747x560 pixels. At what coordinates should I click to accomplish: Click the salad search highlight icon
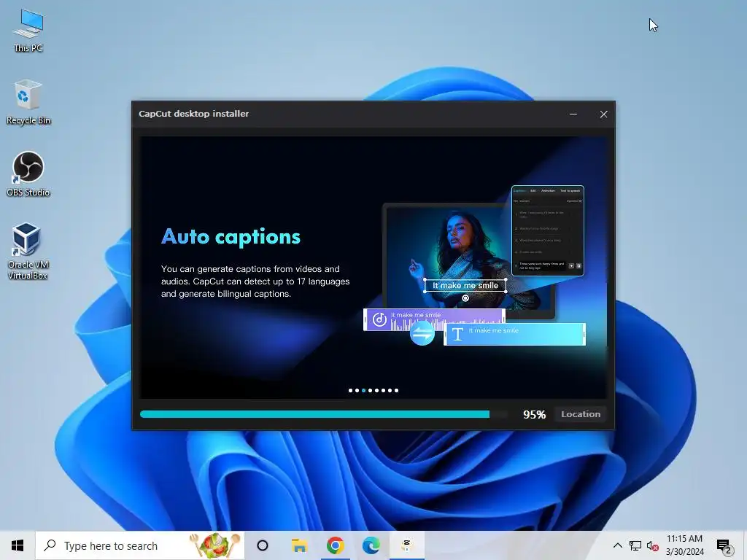coord(215,545)
